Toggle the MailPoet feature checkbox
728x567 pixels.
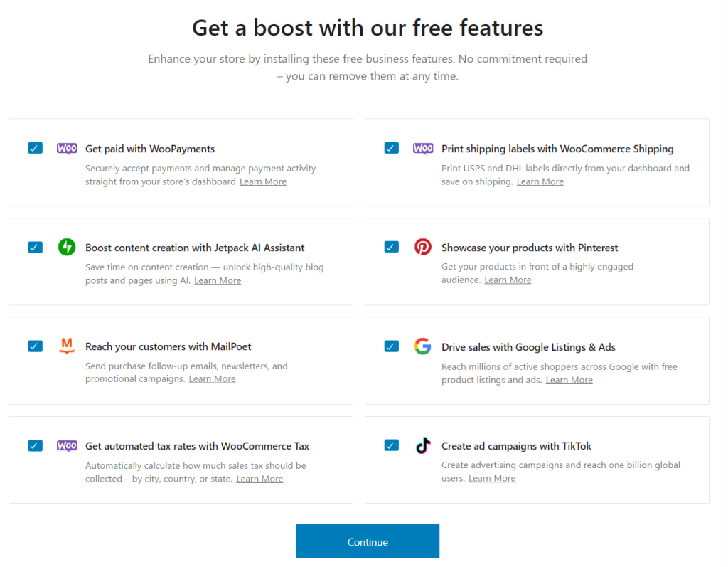35,346
